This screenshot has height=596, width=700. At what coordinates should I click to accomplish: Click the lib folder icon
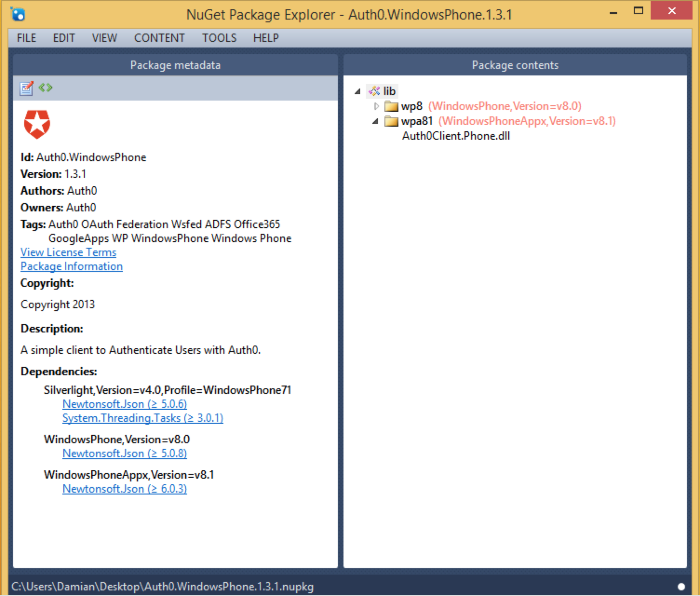(374, 91)
